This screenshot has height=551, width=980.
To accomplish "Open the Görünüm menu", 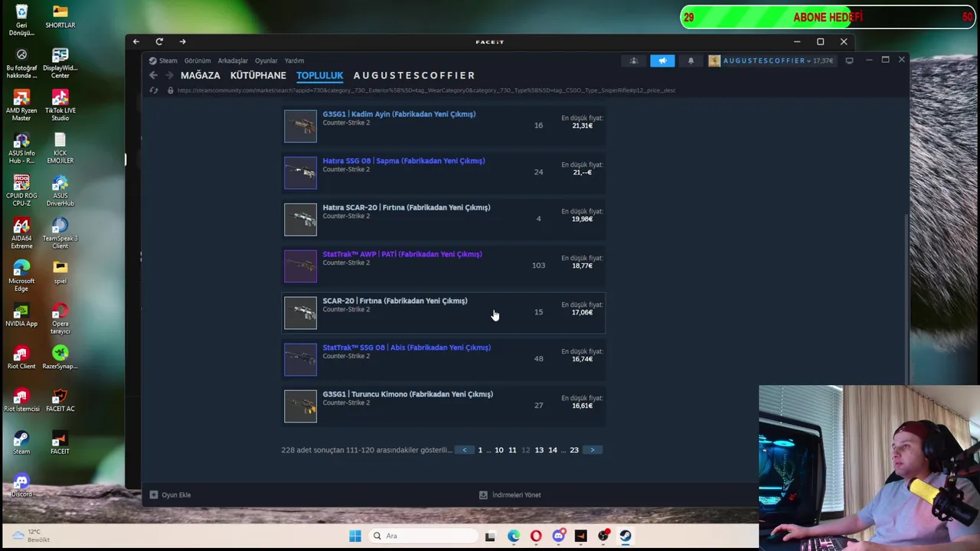I will click(198, 60).
